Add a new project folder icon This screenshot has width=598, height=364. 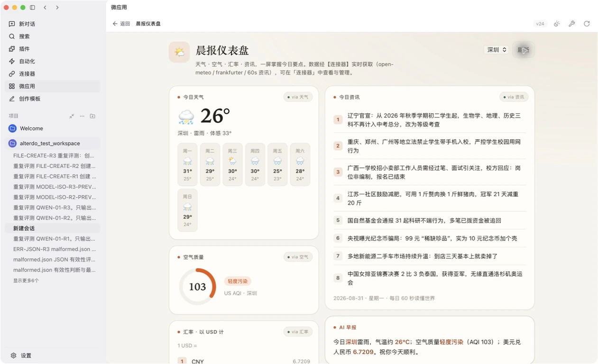pyautogui.click(x=92, y=116)
